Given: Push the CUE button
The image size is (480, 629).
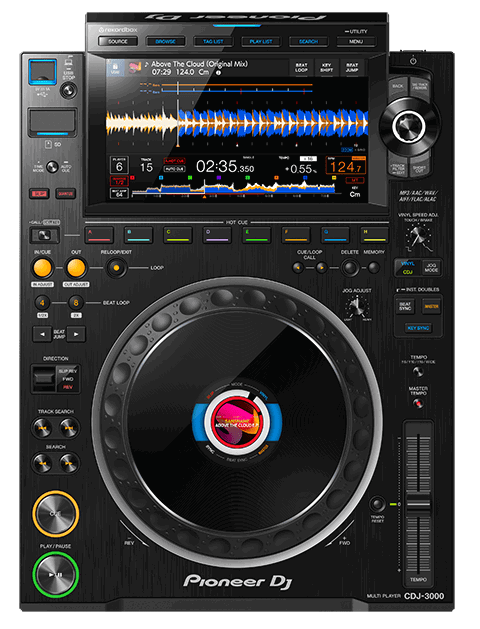Looking at the screenshot, I should pos(55,513).
